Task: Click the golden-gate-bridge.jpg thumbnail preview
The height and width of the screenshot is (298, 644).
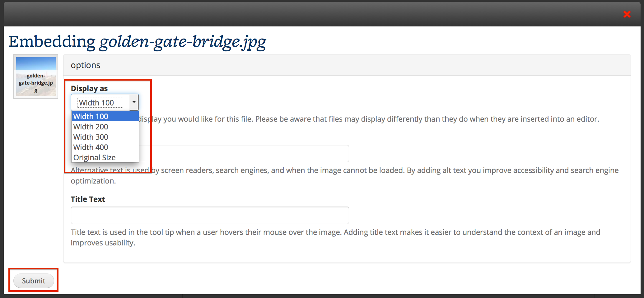Action: coord(36,77)
